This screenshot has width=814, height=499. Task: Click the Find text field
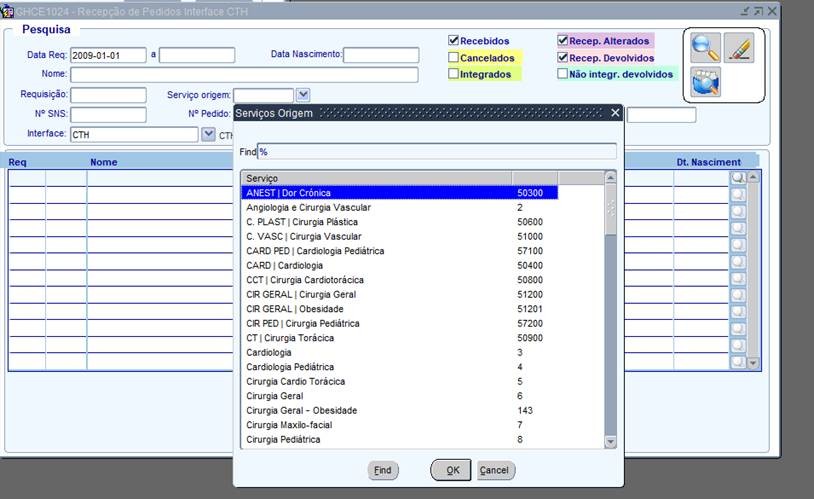[x=436, y=151]
